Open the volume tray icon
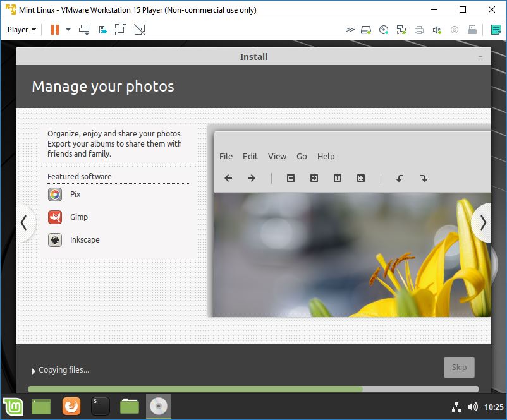The height and width of the screenshot is (420, 507). 473,407
